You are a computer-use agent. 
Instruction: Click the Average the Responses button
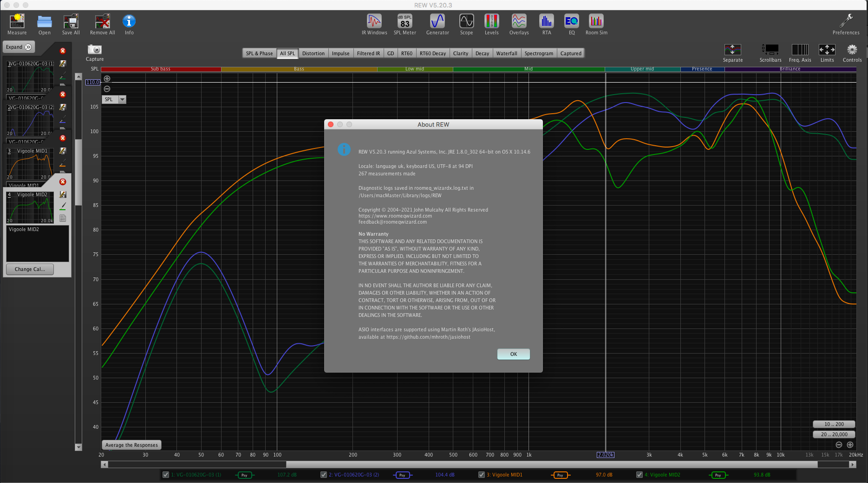coord(131,445)
